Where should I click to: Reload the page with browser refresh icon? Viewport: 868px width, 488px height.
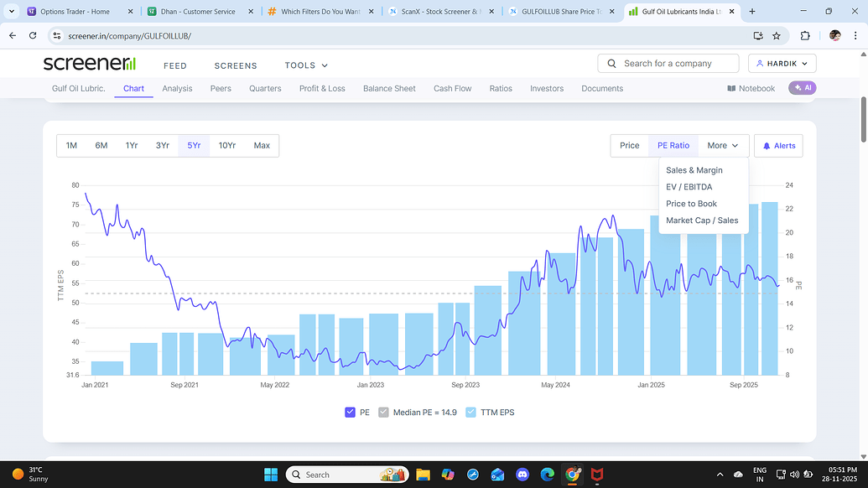point(33,36)
